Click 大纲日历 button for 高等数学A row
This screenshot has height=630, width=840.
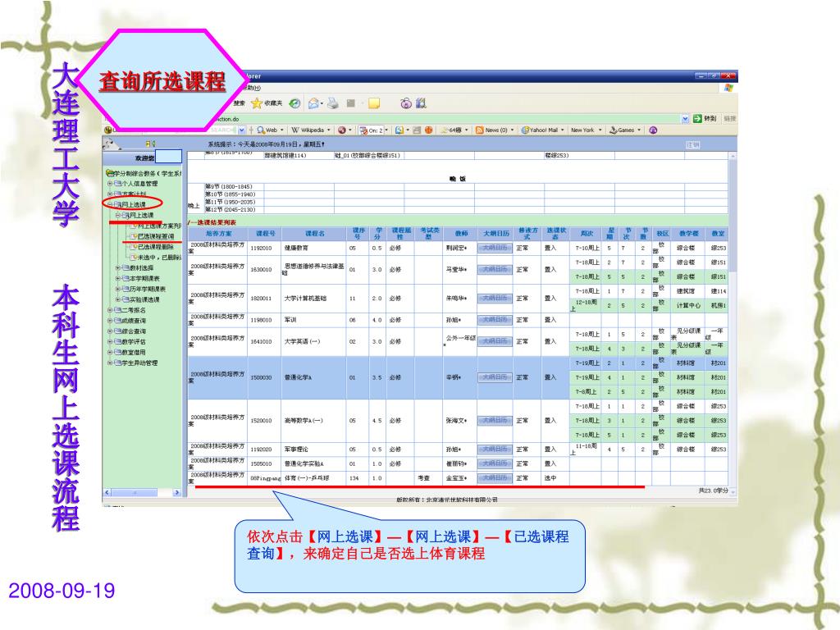[495, 421]
